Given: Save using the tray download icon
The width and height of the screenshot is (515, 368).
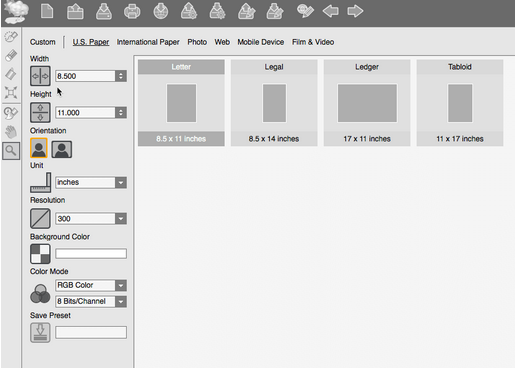Looking at the screenshot, I should point(104,11).
